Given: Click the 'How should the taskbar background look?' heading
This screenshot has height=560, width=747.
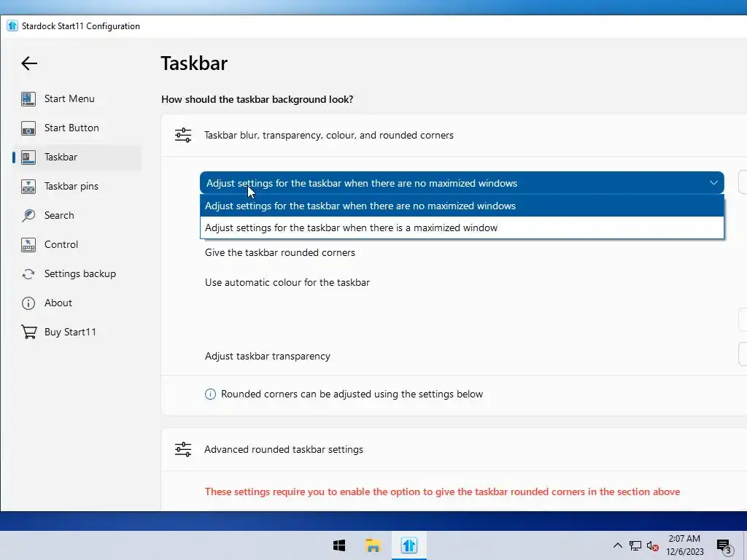Looking at the screenshot, I should (258, 99).
